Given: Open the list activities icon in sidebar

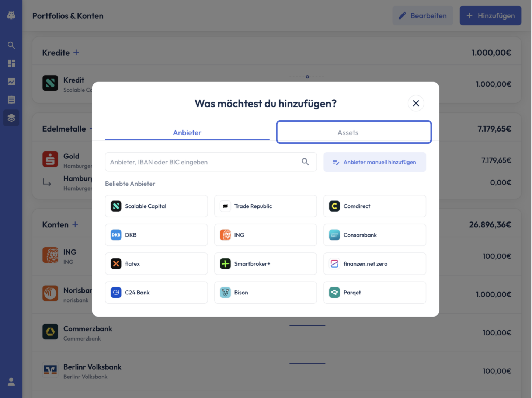Looking at the screenshot, I should [11, 99].
